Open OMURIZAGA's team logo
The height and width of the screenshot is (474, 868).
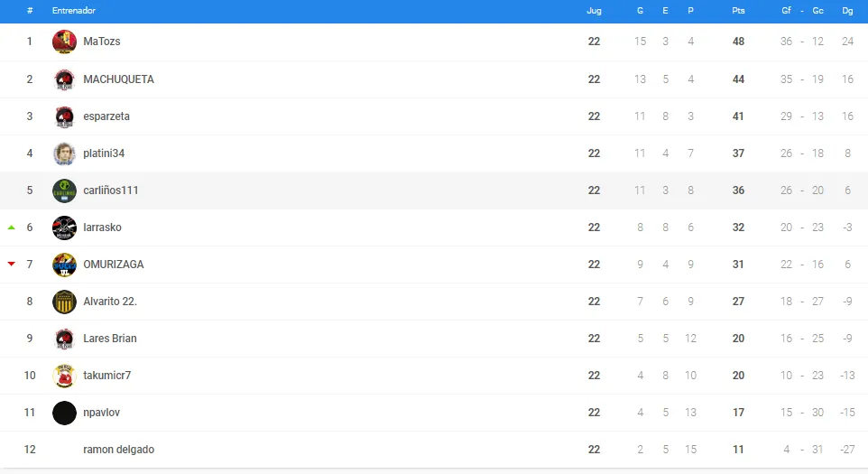[64, 265]
